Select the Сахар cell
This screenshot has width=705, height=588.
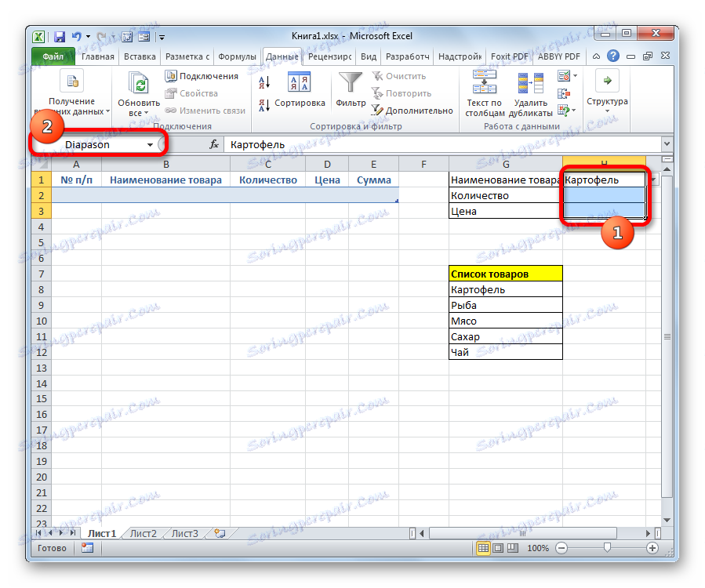pos(505,336)
